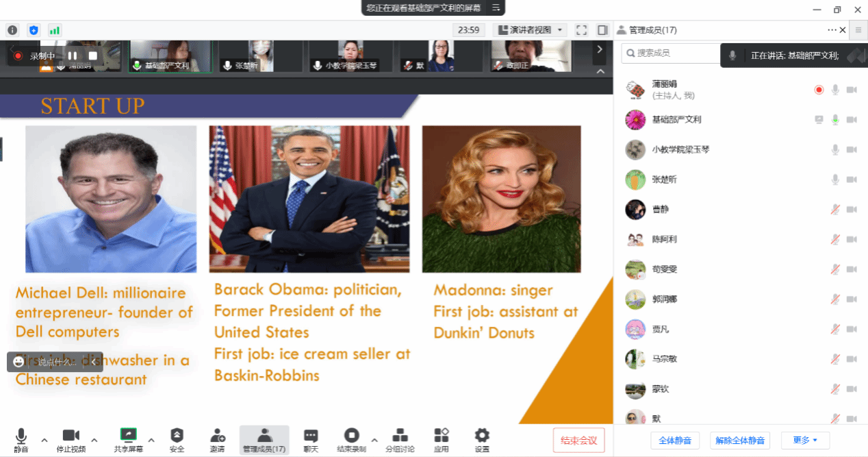Open the 聊天 (Chat) panel
Screen dimensions: 868x457
tap(311, 439)
